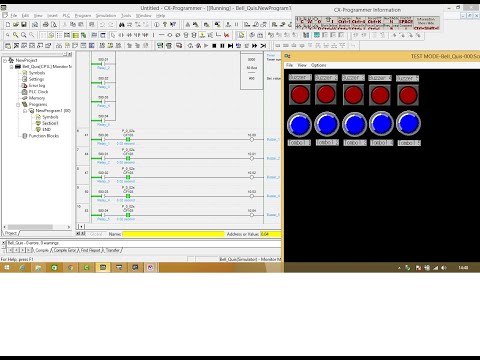
Task: Collapse the Programs tree node
Action: click(18, 104)
